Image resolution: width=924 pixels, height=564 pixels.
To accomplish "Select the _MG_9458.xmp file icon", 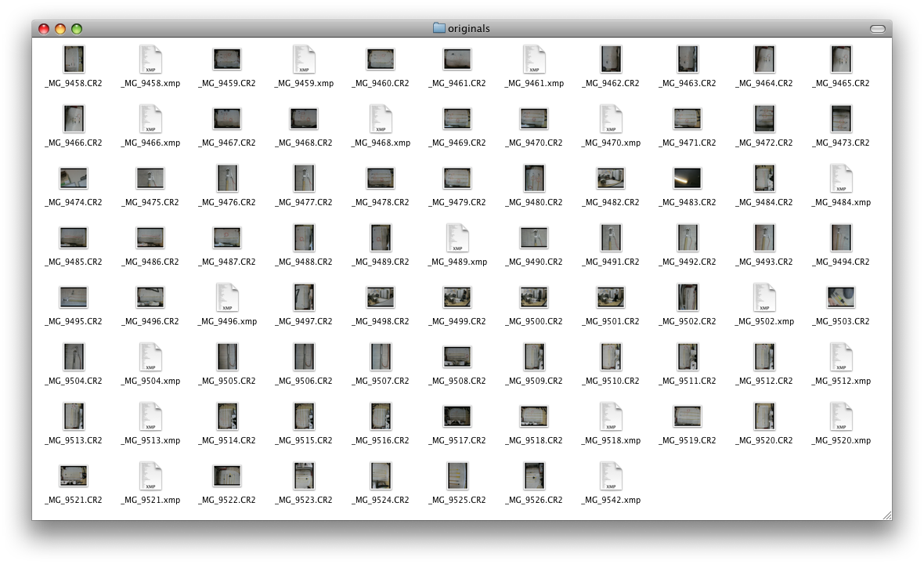I will (x=151, y=60).
